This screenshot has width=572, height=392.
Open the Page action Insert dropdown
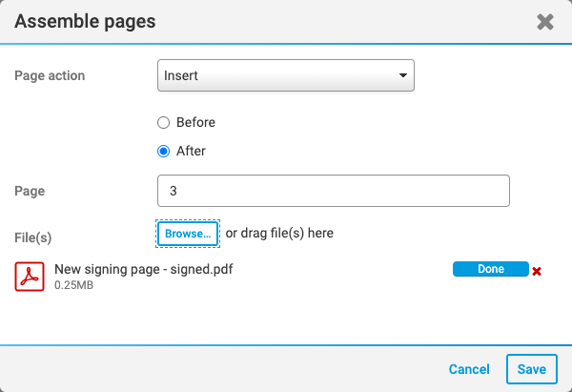pos(285,75)
